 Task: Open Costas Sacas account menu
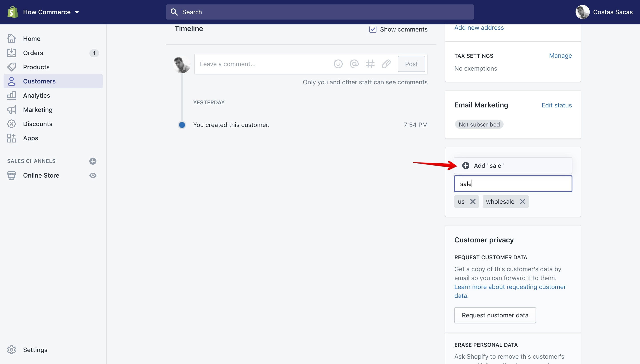point(604,12)
